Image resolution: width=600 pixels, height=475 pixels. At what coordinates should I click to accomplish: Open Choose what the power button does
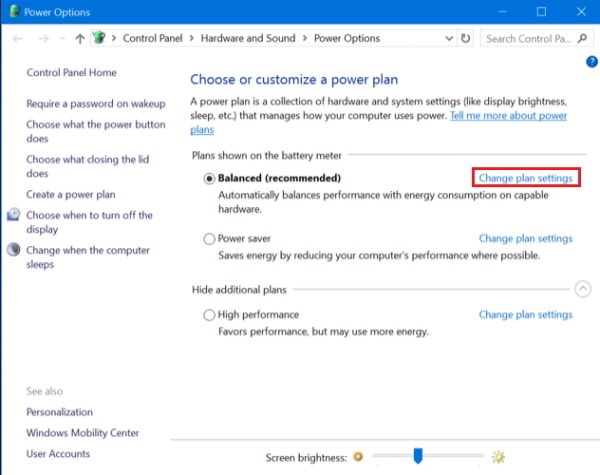click(96, 131)
